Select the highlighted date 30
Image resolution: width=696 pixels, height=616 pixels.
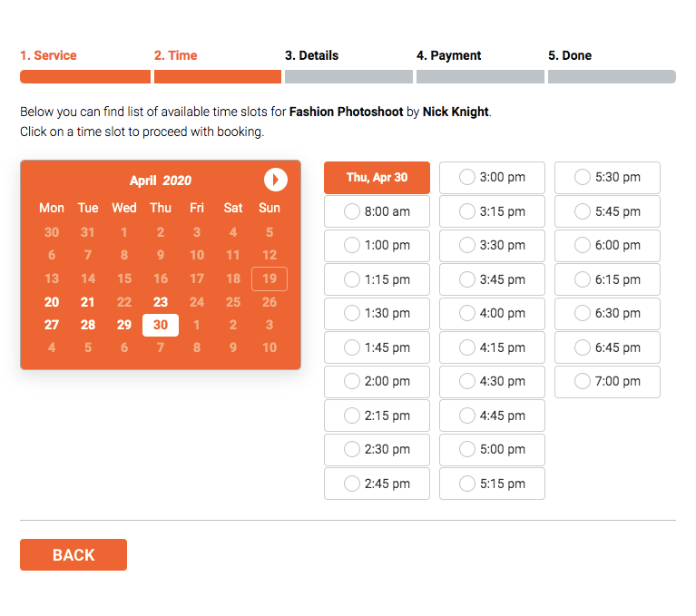pyautogui.click(x=161, y=325)
